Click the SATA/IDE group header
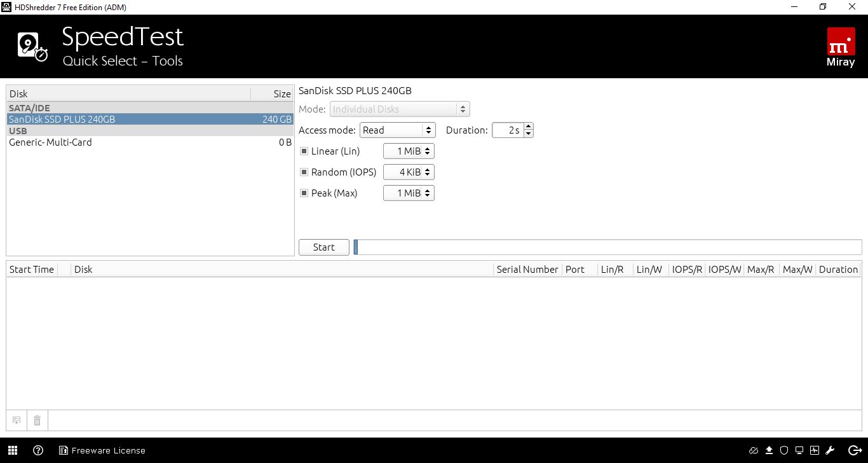868x463 pixels. click(x=150, y=108)
